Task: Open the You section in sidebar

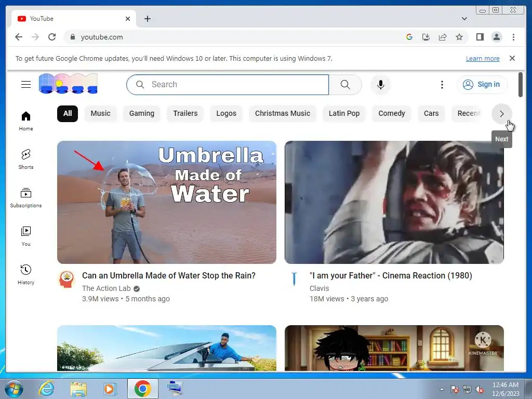Action: [26, 236]
